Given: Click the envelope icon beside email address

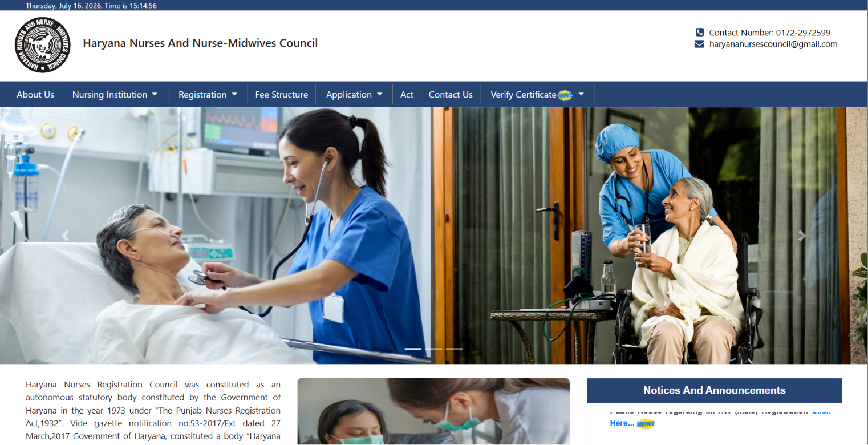Looking at the screenshot, I should [699, 44].
